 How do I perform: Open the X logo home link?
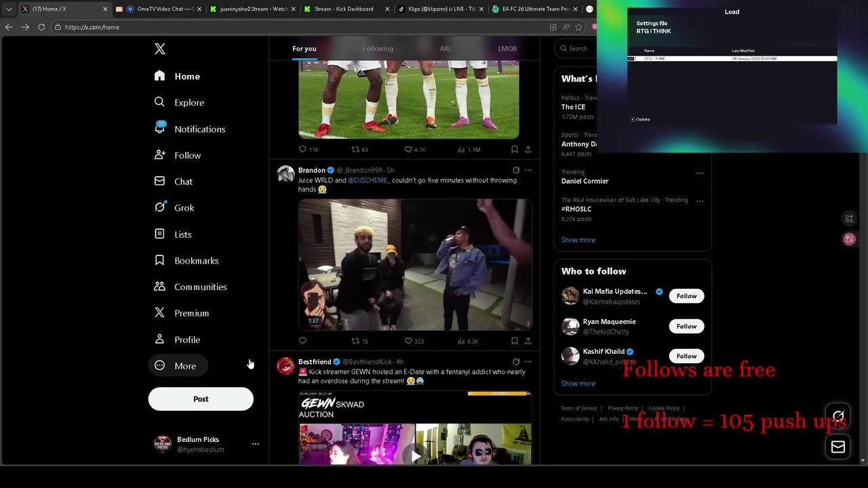click(160, 49)
